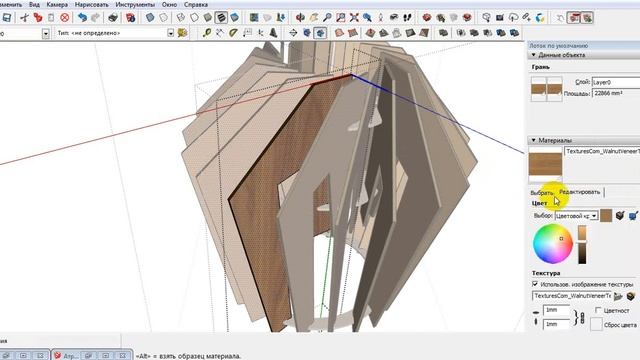The width and height of the screenshot is (640, 360).
Task: Click the gray Redo arrow
Action: pos(95,18)
